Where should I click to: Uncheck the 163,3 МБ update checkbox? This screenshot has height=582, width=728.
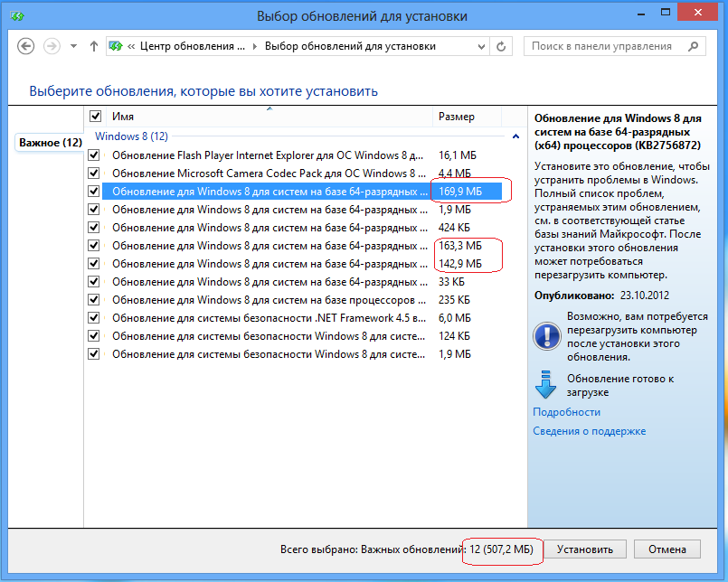(x=94, y=246)
